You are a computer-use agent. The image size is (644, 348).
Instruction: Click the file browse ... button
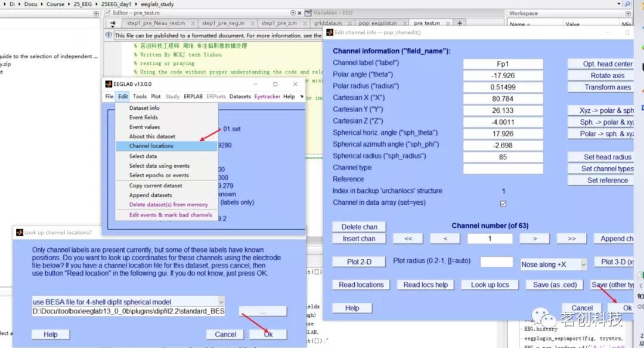click(x=263, y=312)
